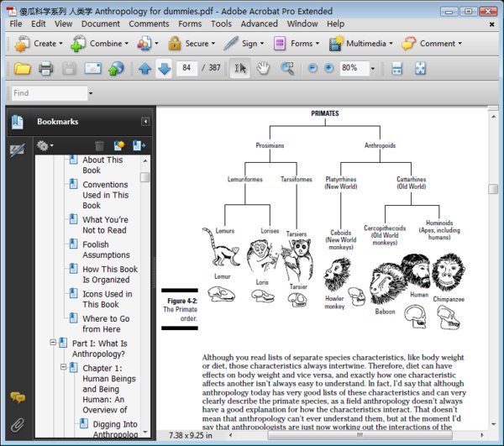Open the Help menu
Image resolution: width=504 pixels, height=446 pixels.
(x=335, y=24)
